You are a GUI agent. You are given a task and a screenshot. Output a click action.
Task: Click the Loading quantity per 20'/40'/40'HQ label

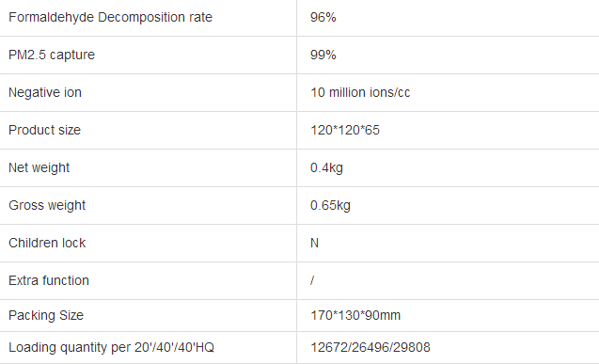(111, 348)
